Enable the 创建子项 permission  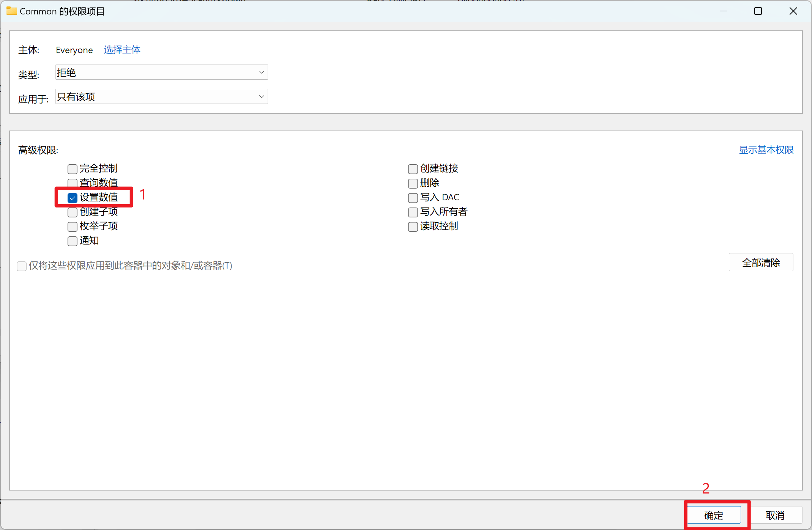point(73,212)
